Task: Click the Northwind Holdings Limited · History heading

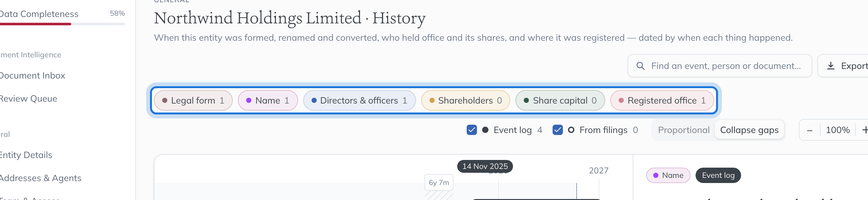Action: [290, 18]
